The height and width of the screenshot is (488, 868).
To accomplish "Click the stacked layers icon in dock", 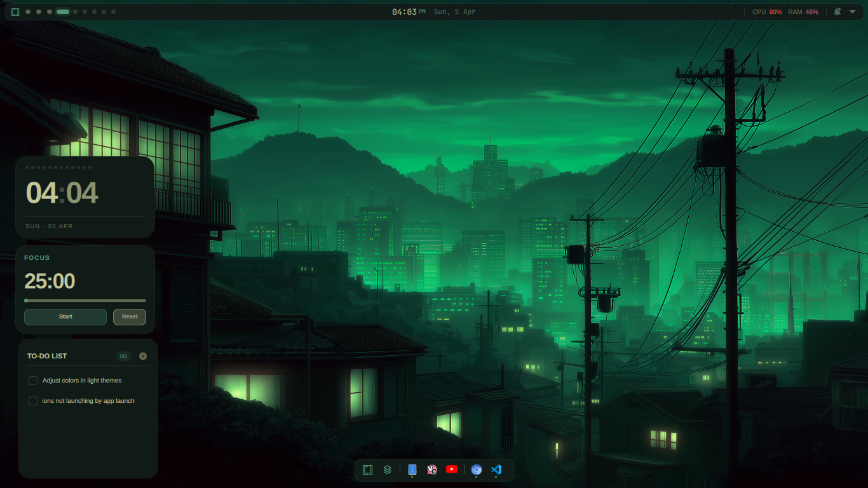I will (387, 470).
